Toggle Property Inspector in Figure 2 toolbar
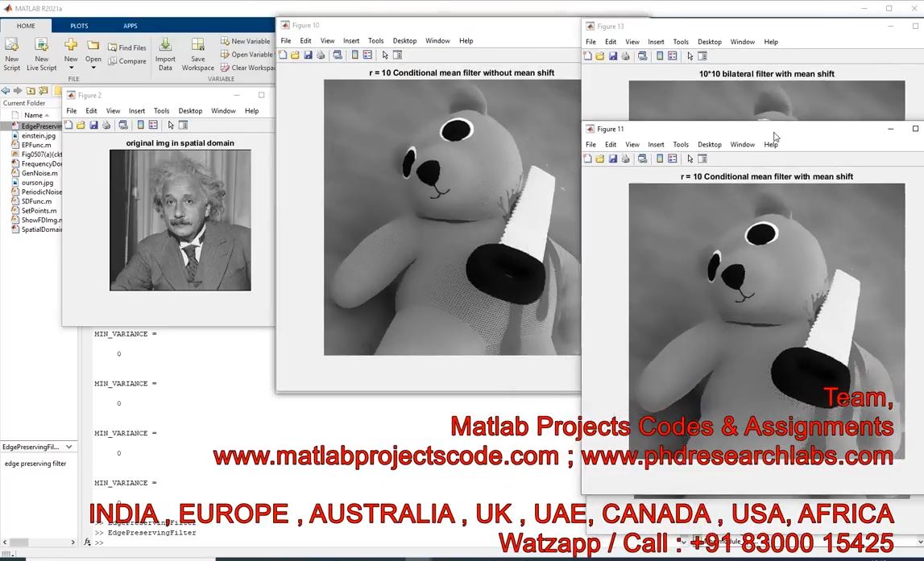The image size is (924, 561). 183,126
